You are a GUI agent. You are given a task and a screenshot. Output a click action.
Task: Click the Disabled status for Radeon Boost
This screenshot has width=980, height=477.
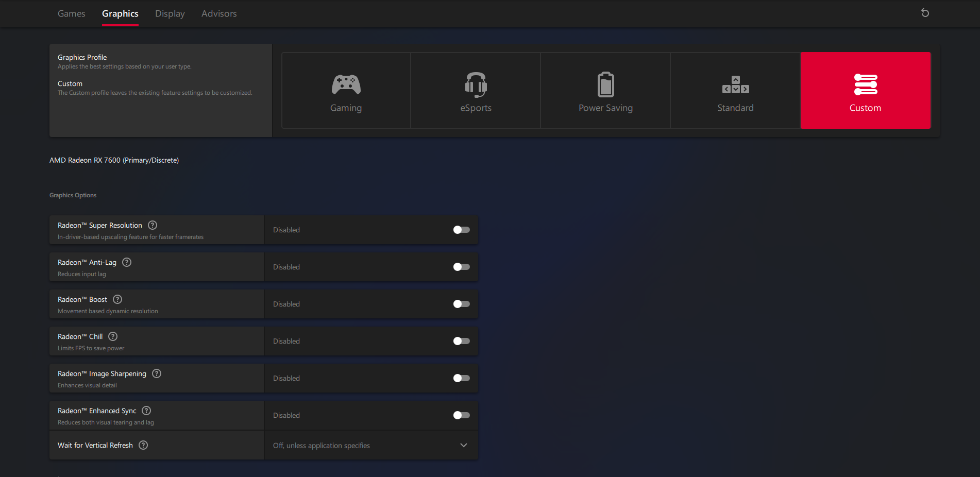[286, 304]
